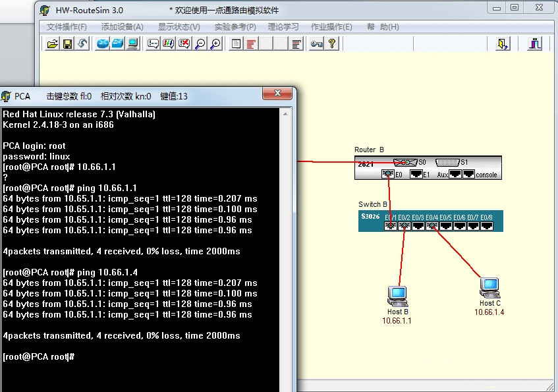The image size is (558, 392).
Task: Click Switch B's E0/8 port
Action: pyautogui.click(x=487, y=225)
